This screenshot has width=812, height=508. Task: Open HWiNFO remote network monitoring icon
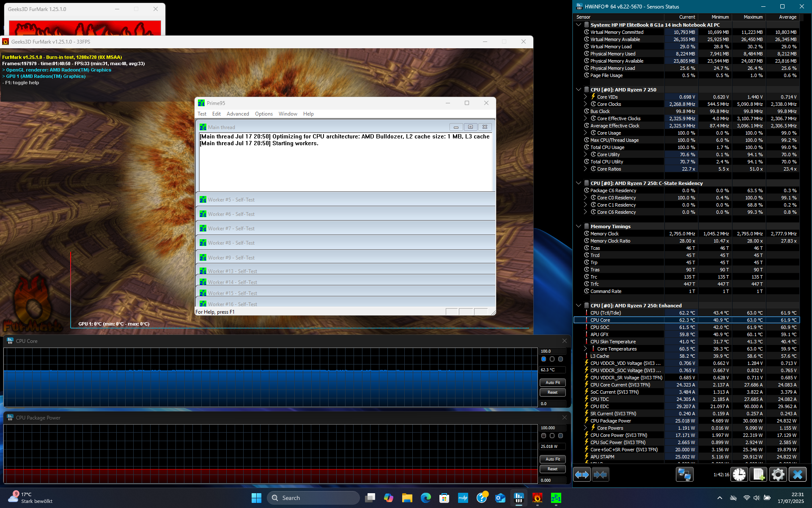[684, 475]
